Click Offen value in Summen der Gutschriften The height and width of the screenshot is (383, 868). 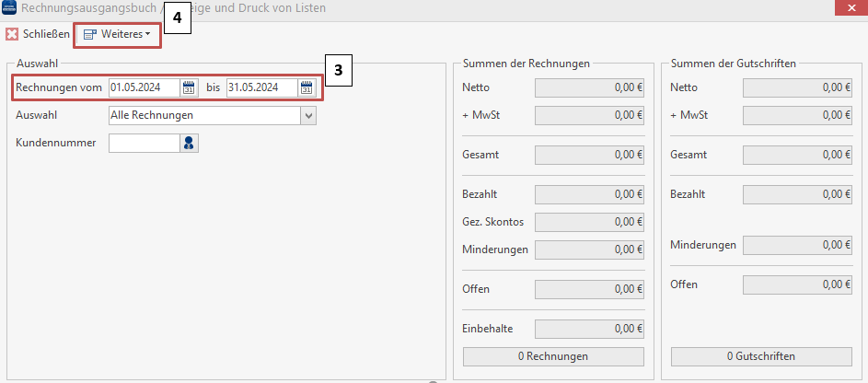(797, 285)
